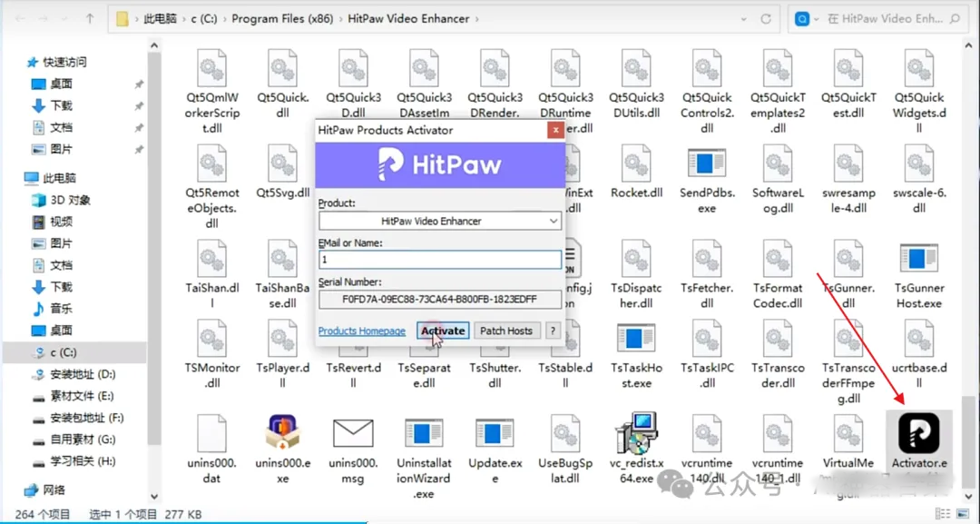
Task: Open 快速访问 in the sidebar
Action: [x=65, y=62]
